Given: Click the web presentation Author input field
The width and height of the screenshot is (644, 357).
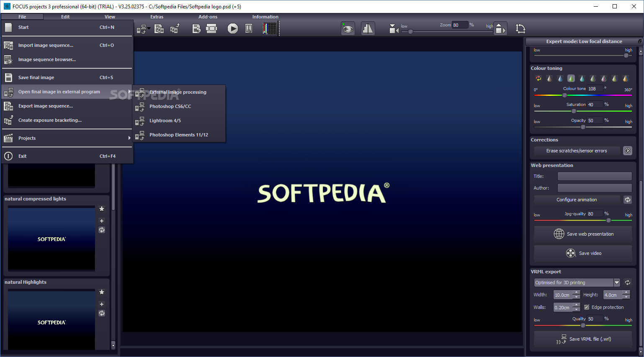Looking at the screenshot, I should click(x=595, y=188).
